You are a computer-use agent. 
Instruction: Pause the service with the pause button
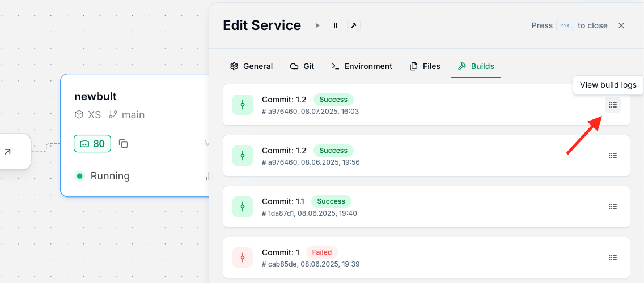click(x=336, y=25)
